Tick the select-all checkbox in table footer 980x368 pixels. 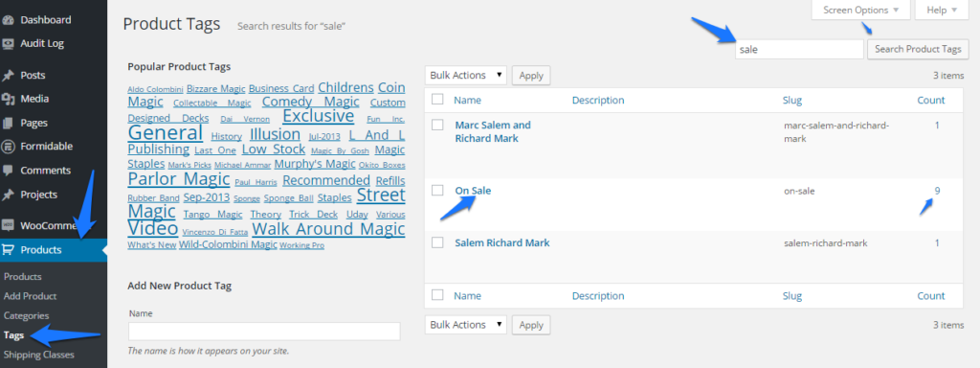coord(437,295)
